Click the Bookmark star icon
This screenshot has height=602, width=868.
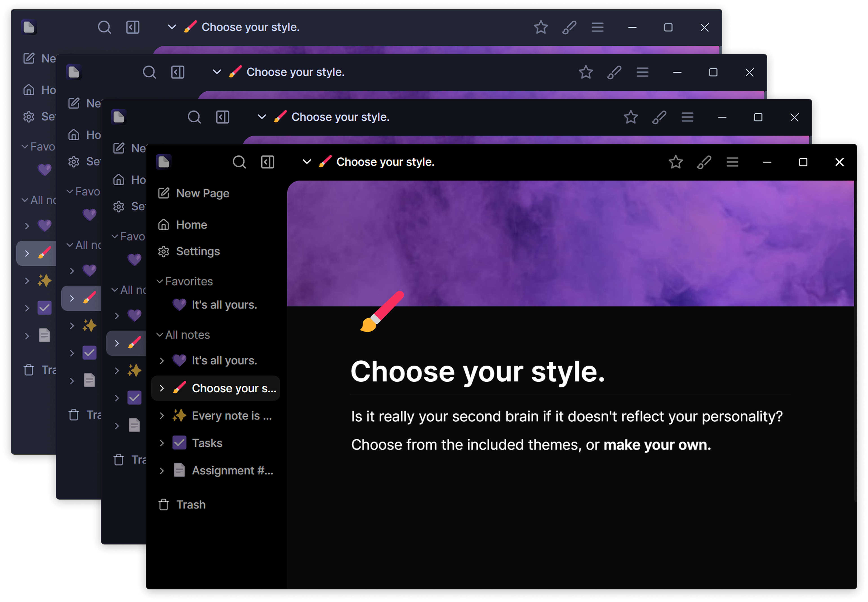click(676, 162)
